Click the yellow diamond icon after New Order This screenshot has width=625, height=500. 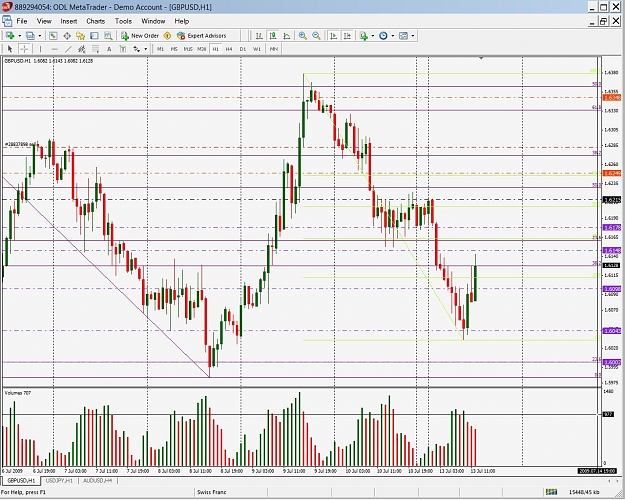point(167,36)
